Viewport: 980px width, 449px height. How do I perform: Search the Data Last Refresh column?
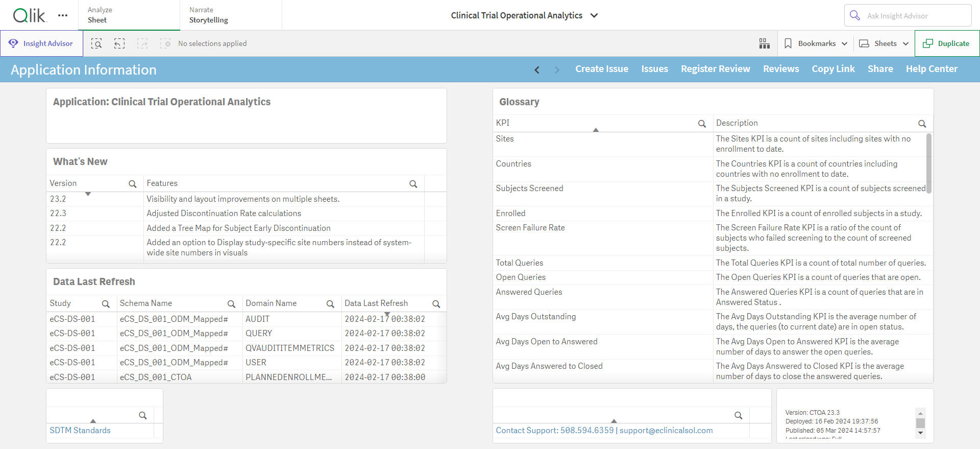(436, 304)
